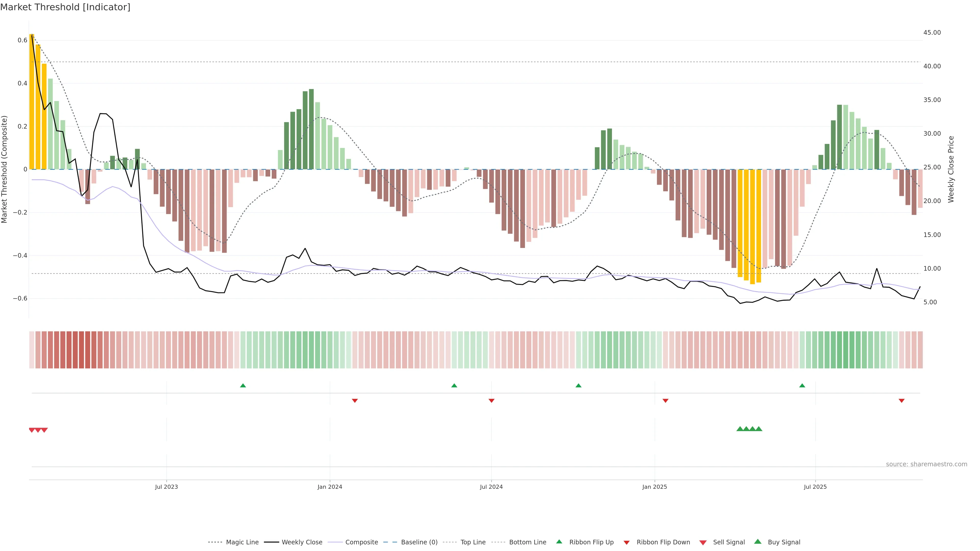Toggle Weekly Close legend item
The width and height of the screenshot is (980, 551).
(x=302, y=542)
